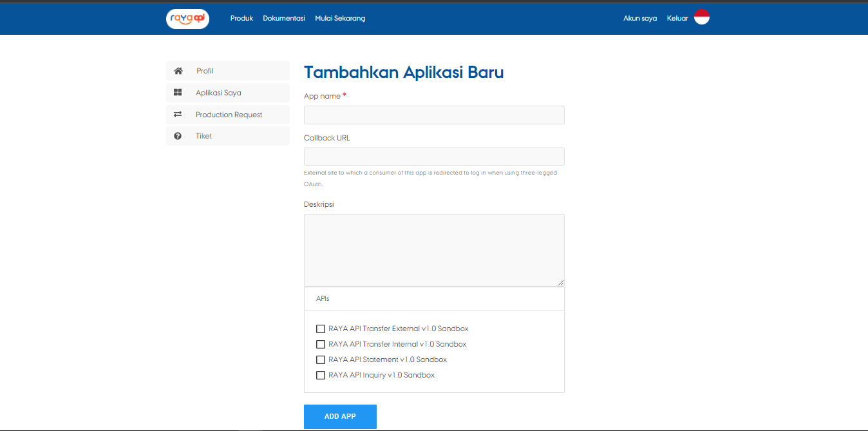Click Keluar to log out

(677, 18)
